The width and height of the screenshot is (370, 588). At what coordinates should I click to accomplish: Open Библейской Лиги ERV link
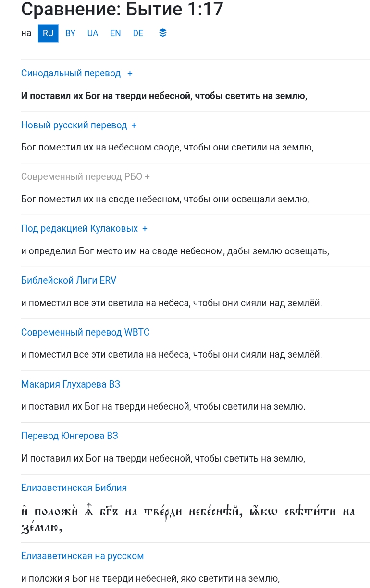69,280
